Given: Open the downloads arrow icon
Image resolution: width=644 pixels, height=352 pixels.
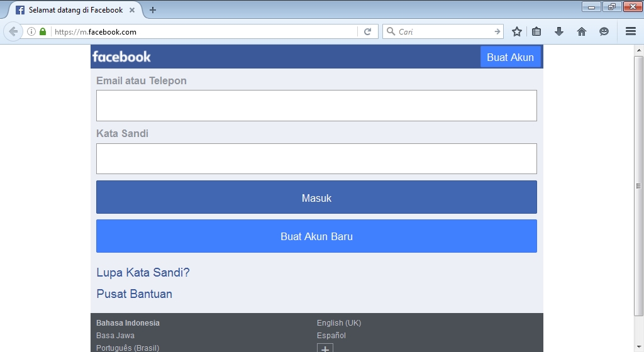Looking at the screenshot, I should (x=559, y=31).
